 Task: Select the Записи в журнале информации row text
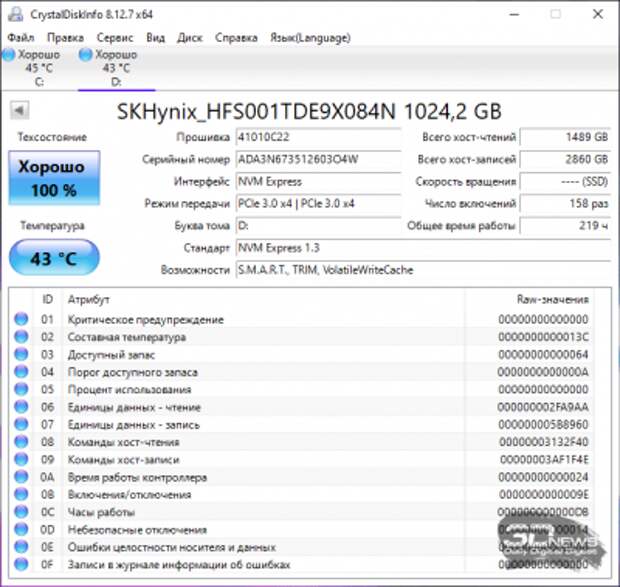pos(179,564)
